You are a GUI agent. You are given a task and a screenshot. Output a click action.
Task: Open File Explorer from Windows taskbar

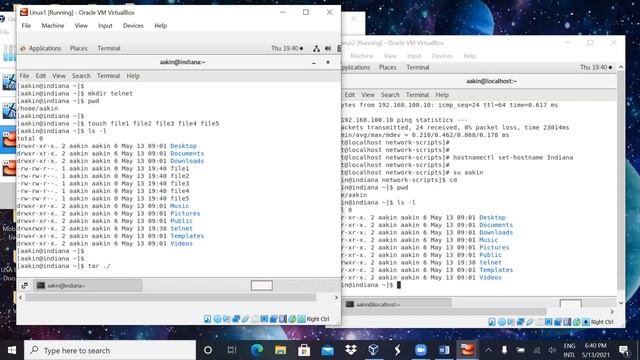[x=280, y=350]
